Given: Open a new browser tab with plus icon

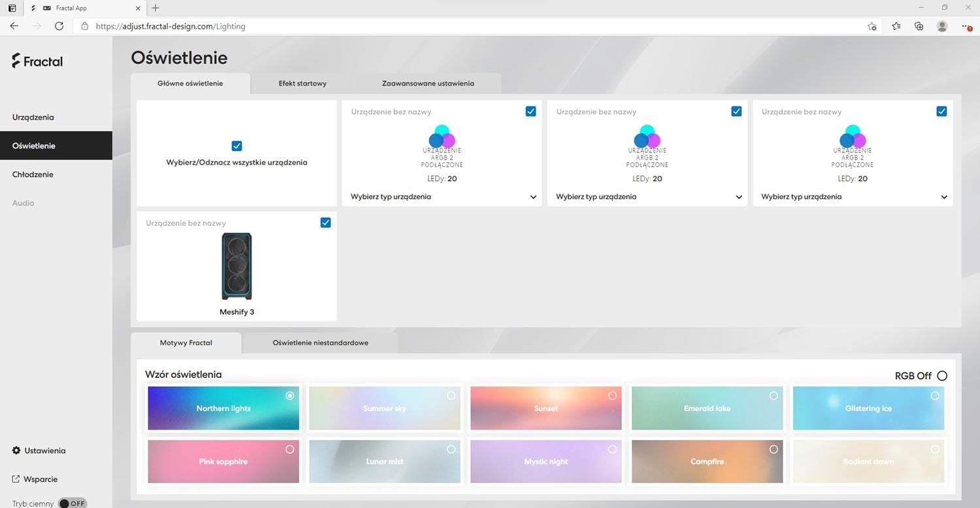Looking at the screenshot, I should coord(155,8).
